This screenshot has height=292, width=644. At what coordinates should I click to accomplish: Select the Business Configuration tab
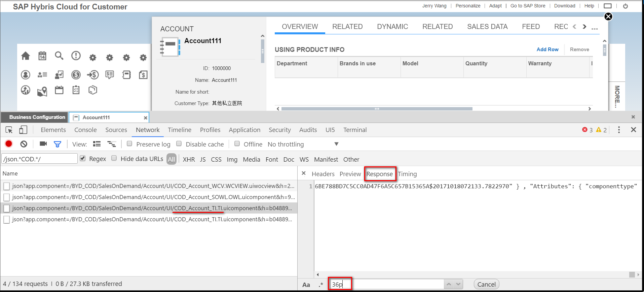pos(35,117)
